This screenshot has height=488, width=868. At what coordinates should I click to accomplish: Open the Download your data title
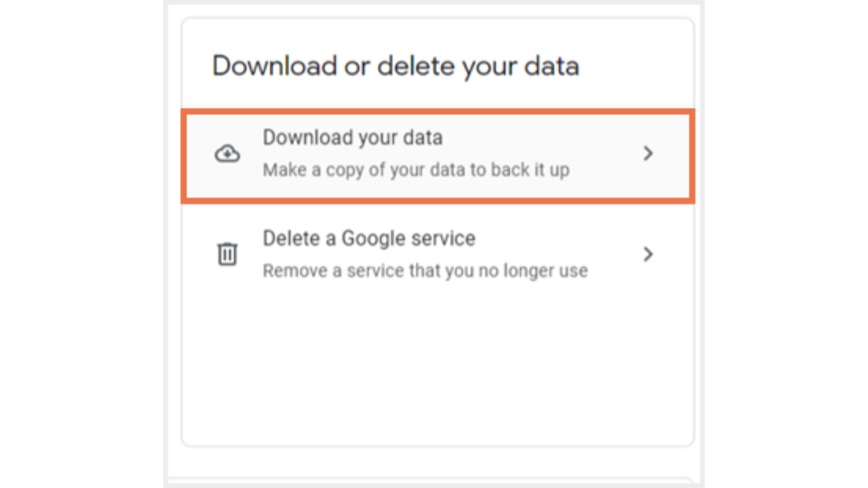[353, 137]
